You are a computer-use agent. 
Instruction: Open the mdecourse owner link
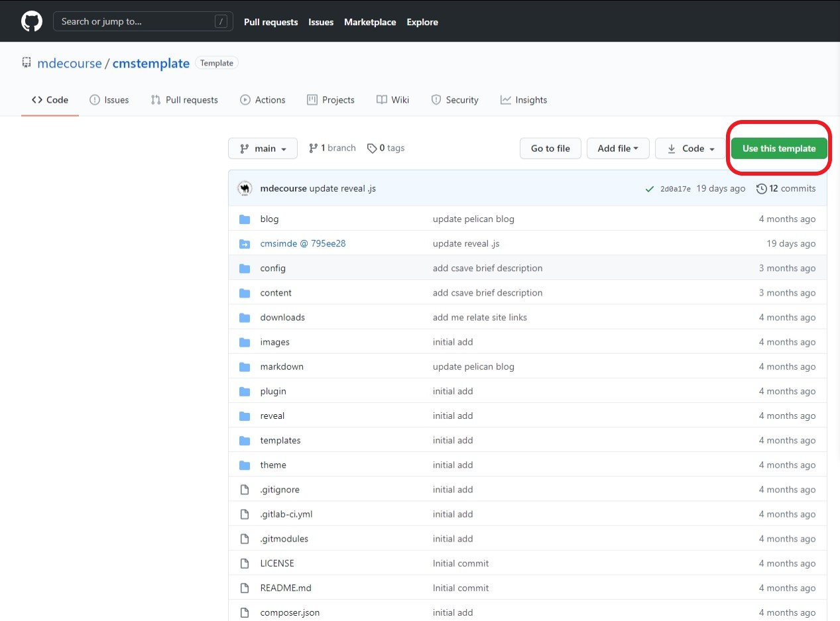(x=70, y=64)
